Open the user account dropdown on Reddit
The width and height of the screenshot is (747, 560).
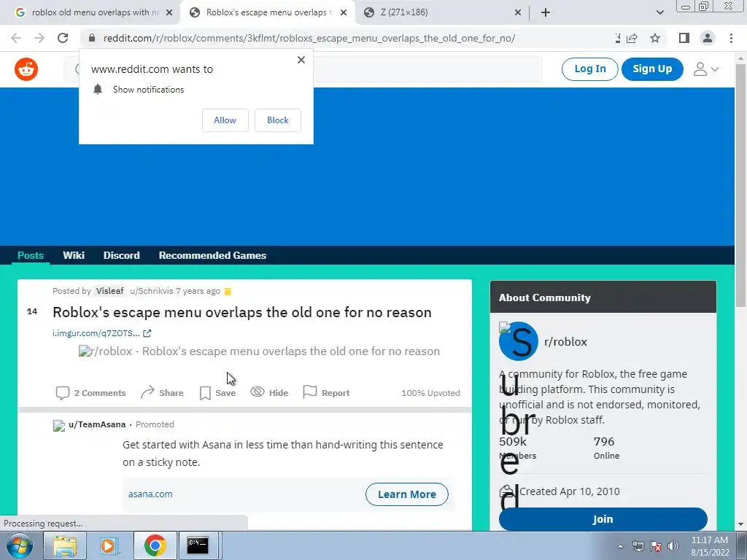(705, 69)
